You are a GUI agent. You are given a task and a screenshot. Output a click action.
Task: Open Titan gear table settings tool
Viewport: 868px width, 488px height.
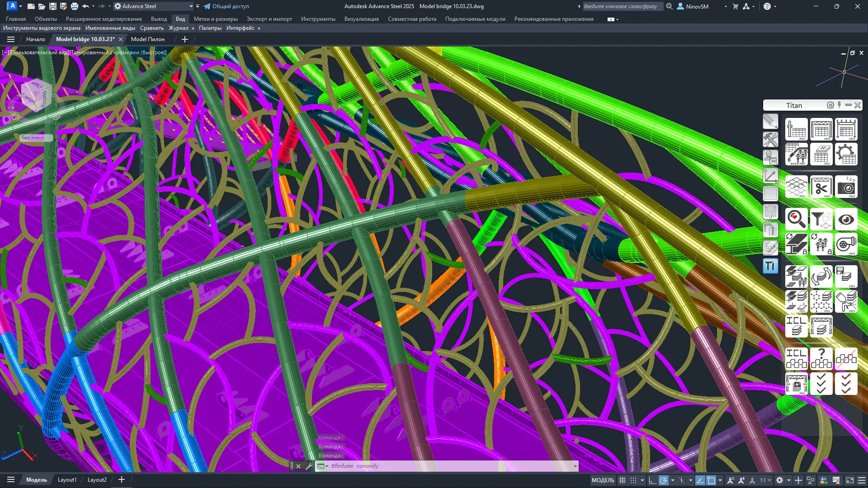click(846, 155)
